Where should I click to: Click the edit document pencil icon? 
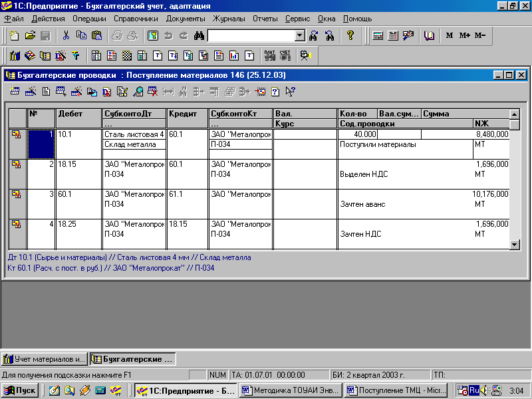[x=122, y=92]
